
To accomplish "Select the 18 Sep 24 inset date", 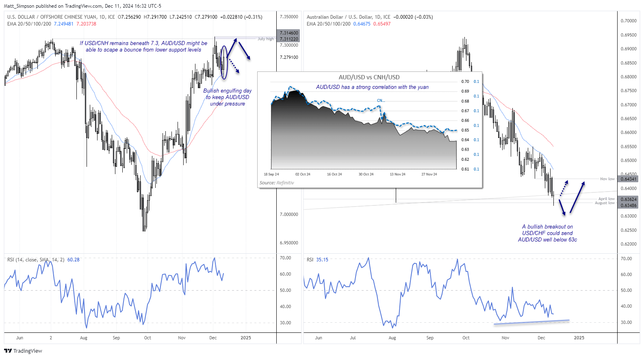I will [x=271, y=174].
